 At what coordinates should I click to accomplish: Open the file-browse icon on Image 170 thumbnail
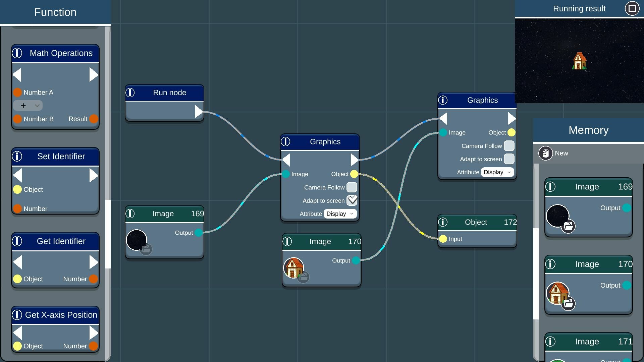point(303,277)
